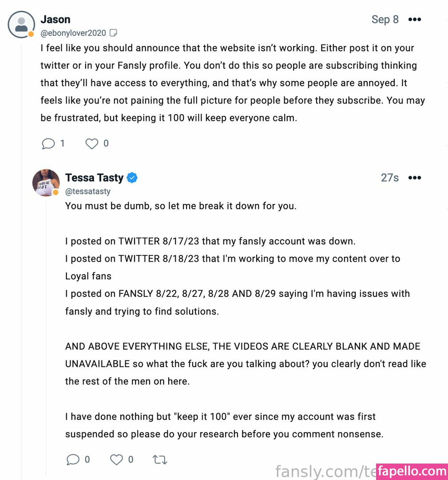The height and width of the screenshot is (480, 448).
Task: Open the note icon beside @ebonylover2020
Action: click(x=114, y=33)
